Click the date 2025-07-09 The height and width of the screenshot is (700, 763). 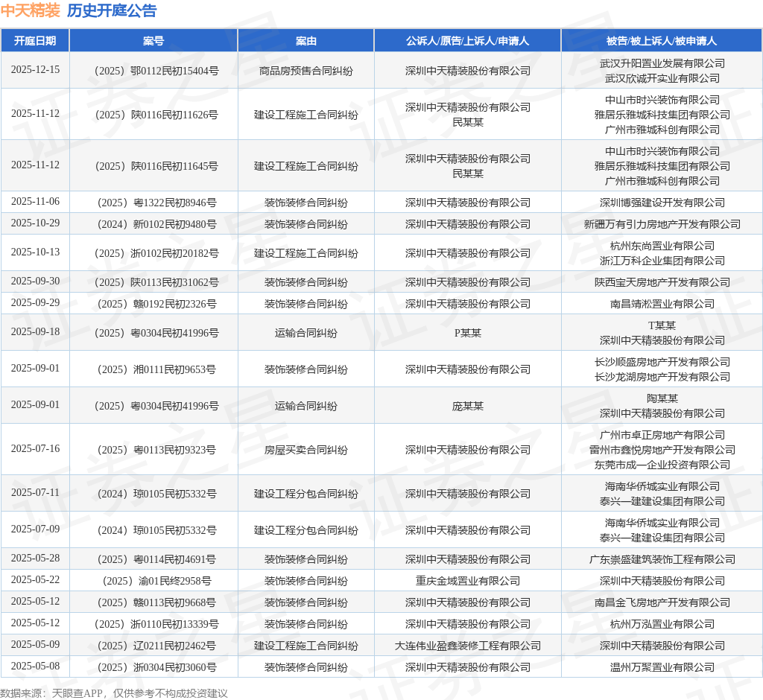35,529
